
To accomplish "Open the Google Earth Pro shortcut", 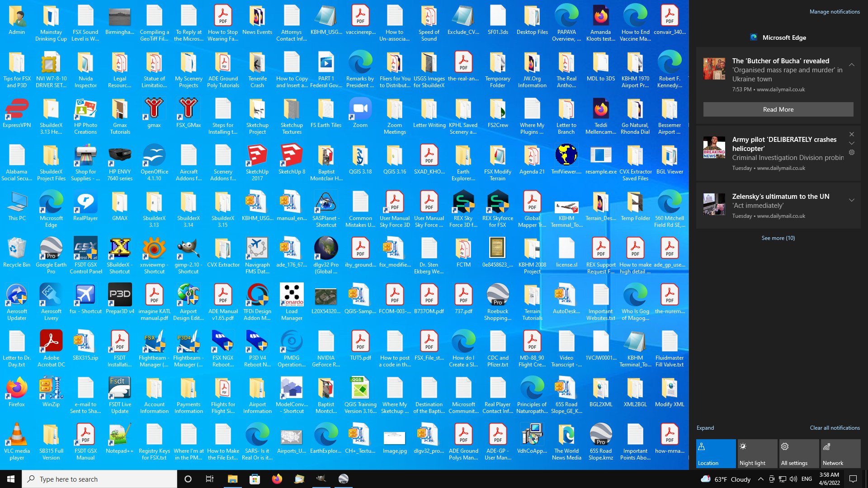I will click(x=51, y=255).
